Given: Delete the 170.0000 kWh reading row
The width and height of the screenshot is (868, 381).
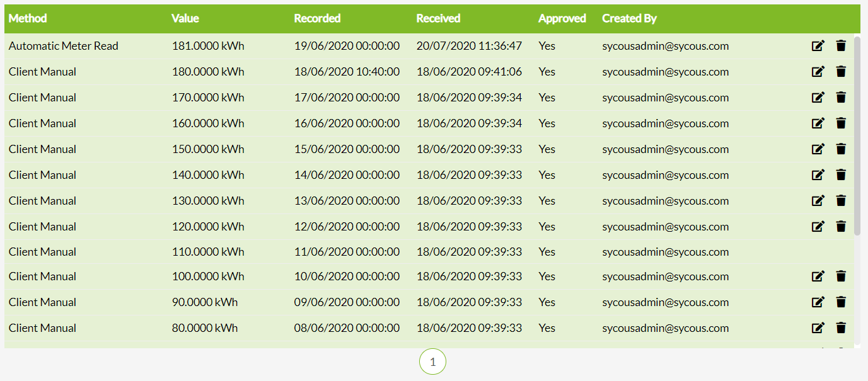Looking at the screenshot, I should (x=841, y=98).
